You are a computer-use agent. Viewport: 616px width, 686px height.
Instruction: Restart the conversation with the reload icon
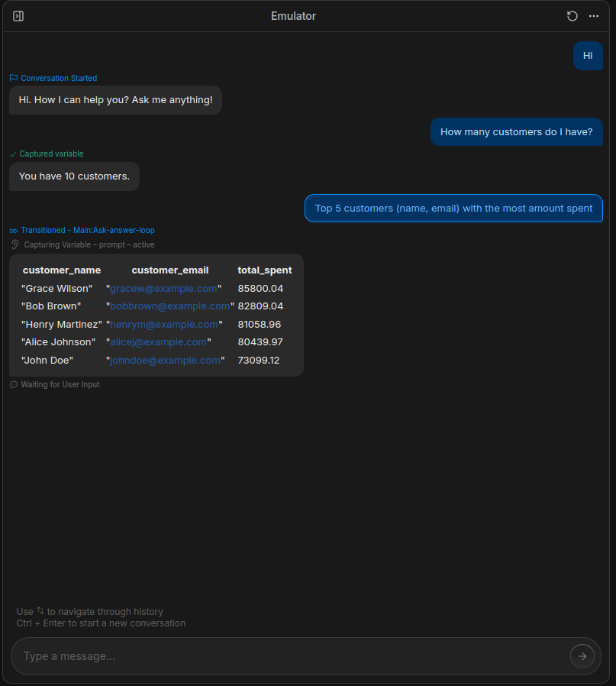pos(572,16)
